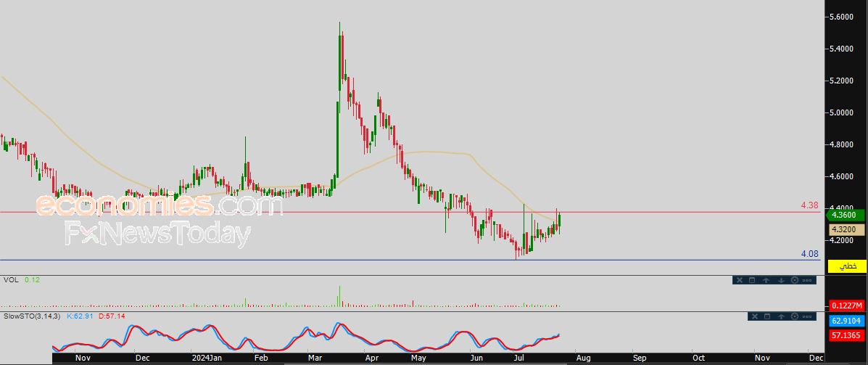Click the Nov label at timeline start
Viewport: 868px width, 365px height.
[x=82, y=358]
